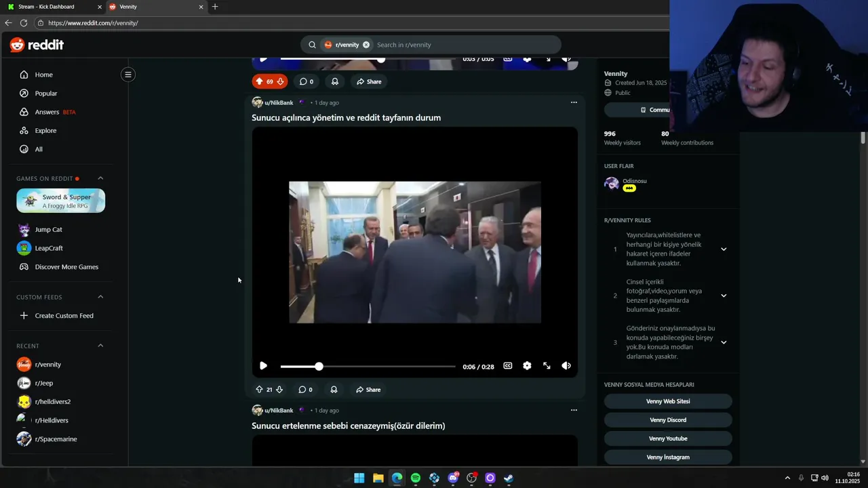
Task: Open Spotify from the taskbar
Action: click(x=416, y=478)
